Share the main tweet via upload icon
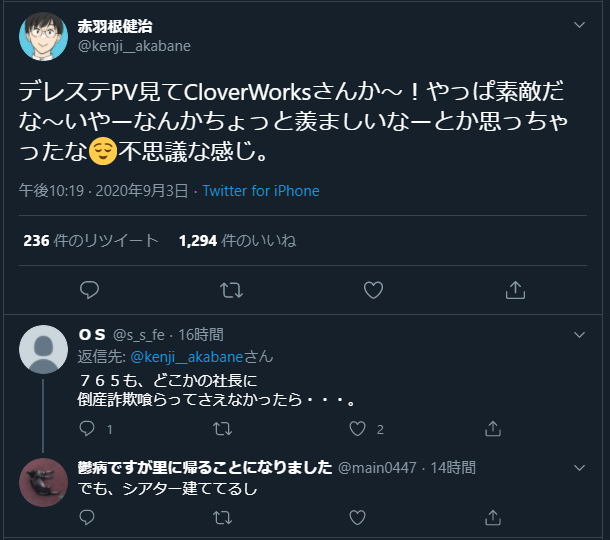This screenshot has height=540, width=610. 515,290
